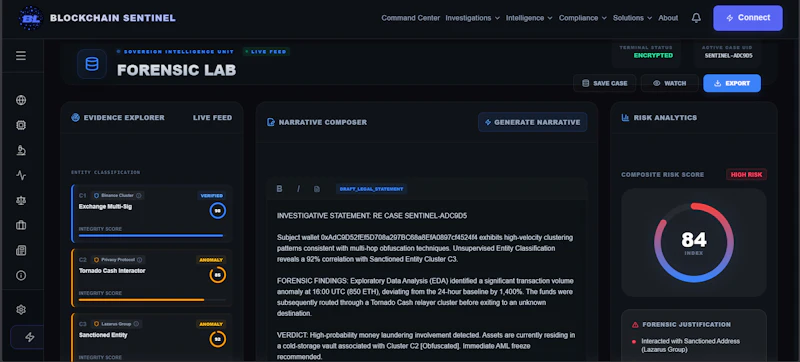Click the 85 score ring on Tornado Cash Interactor
Image resolution: width=800 pixels, height=362 pixels.
point(217,275)
